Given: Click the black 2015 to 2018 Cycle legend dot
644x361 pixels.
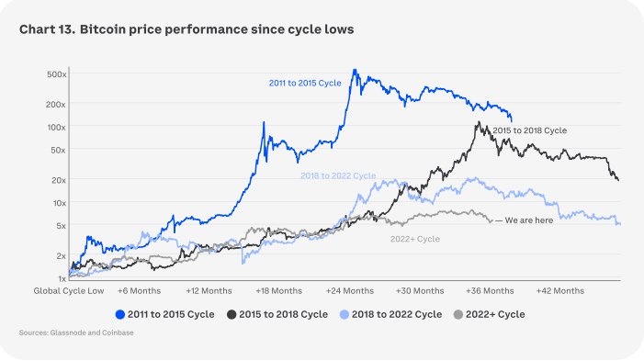Looking at the screenshot, I should 232,314.
